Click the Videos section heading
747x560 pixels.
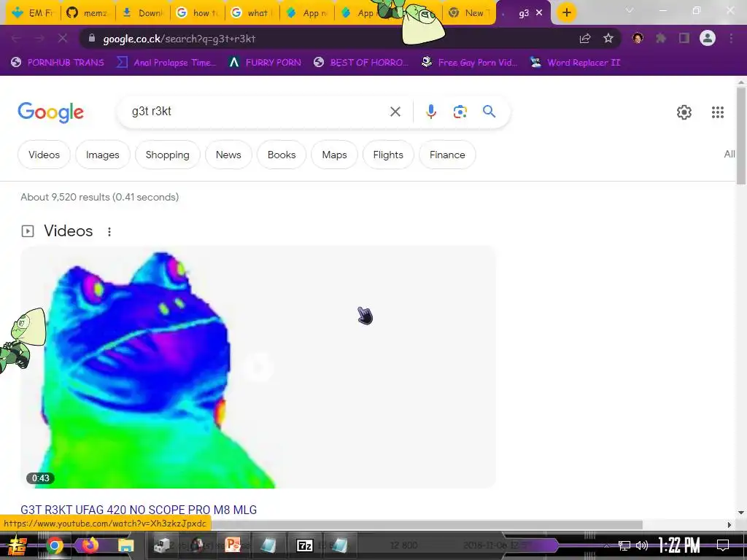click(x=68, y=231)
